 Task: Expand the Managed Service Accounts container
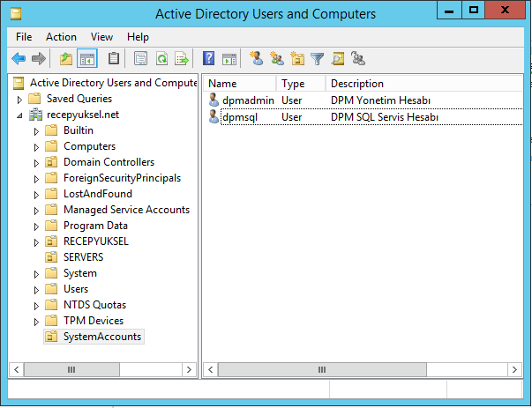36,211
